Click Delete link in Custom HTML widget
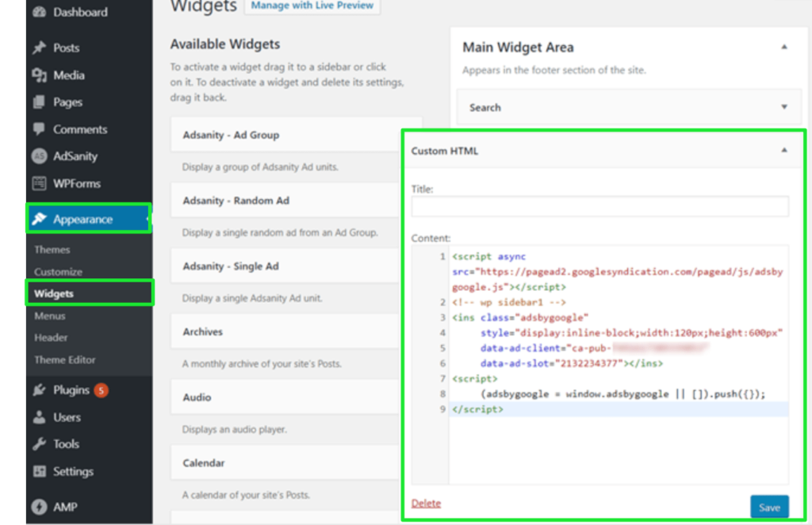Viewport: 812px width, 525px height. tap(426, 504)
